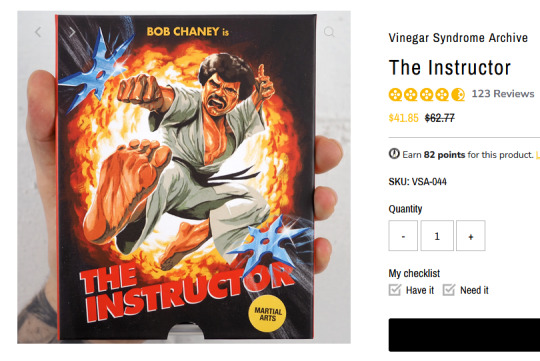Click the large black add-to-cart button

coord(464,335)
